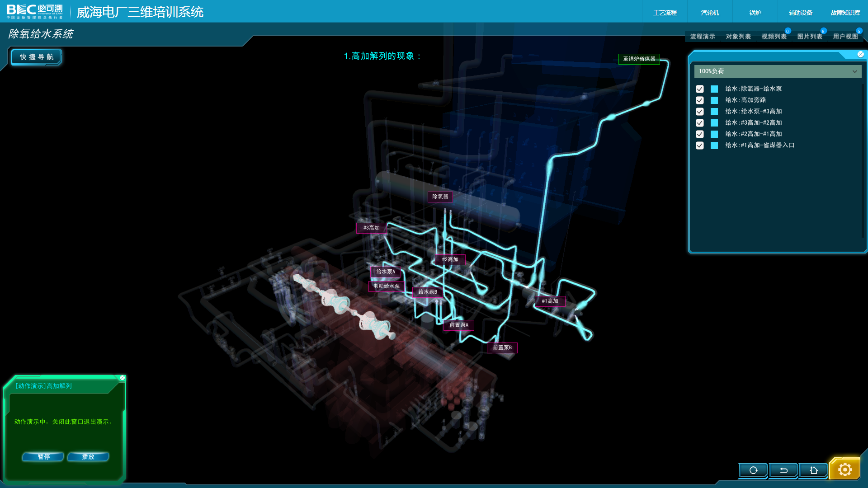This screenshot has width=868, height=488.
Task: Open the 视频列表 tab
Action: click(x=774, y=37)
